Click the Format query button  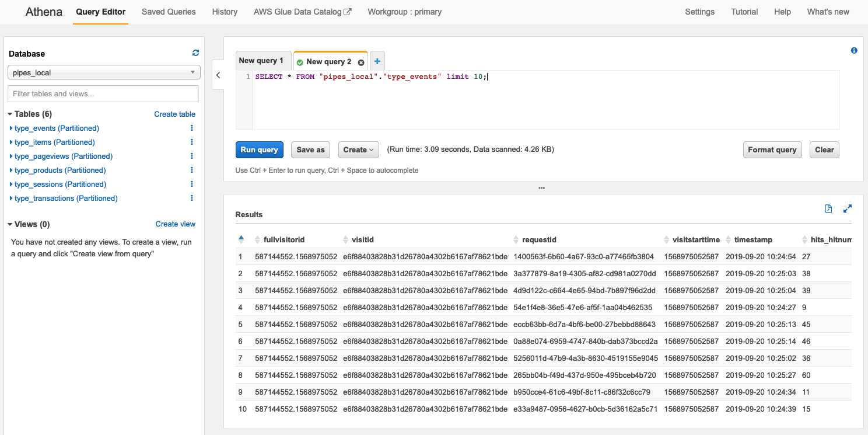(x=772, y=150)
